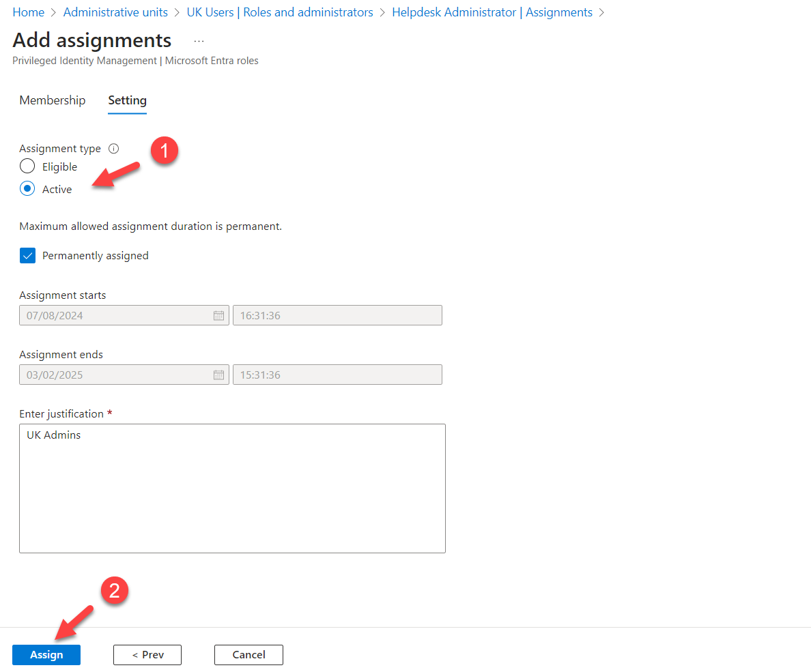Select the Assignment starts date field
This screenshot has width=811, height=672.
(x=116, y=315)
